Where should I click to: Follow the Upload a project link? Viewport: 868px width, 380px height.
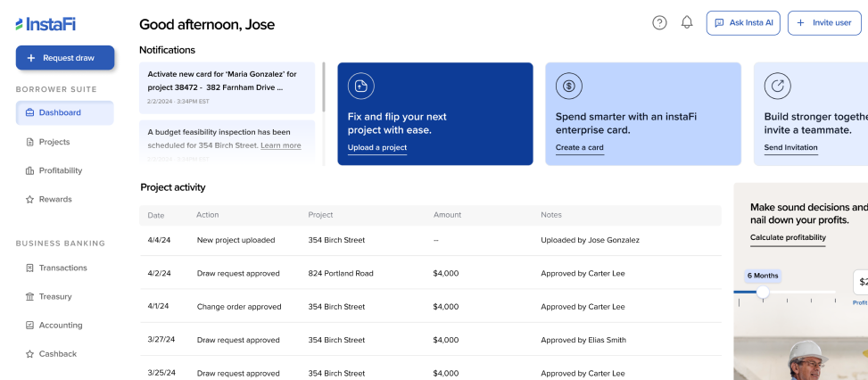(377, 148)
